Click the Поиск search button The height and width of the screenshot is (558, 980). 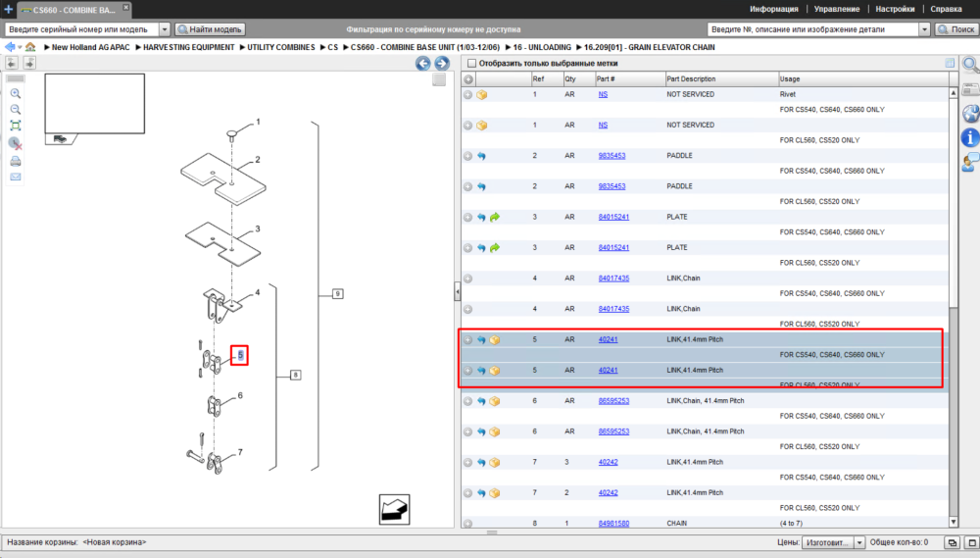(956, 29)
